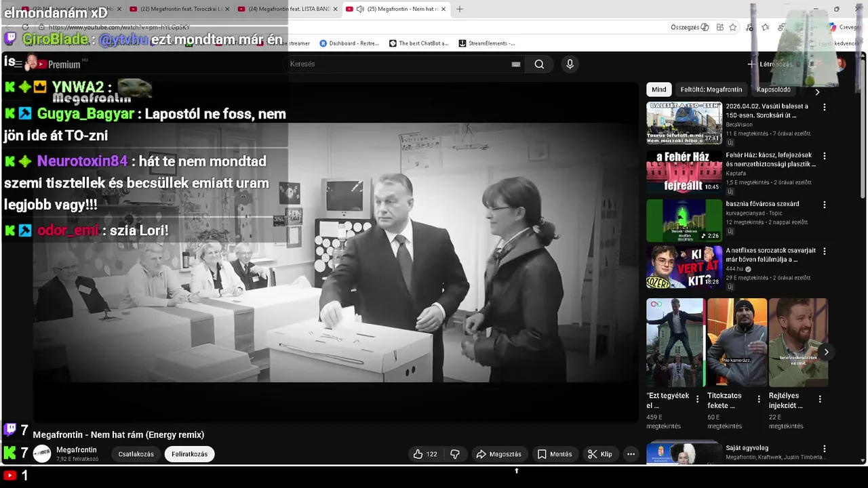Open options menu for basznia fővárosa szexárd
Screen dimensions: 868x488
click(x=825, y=205)
